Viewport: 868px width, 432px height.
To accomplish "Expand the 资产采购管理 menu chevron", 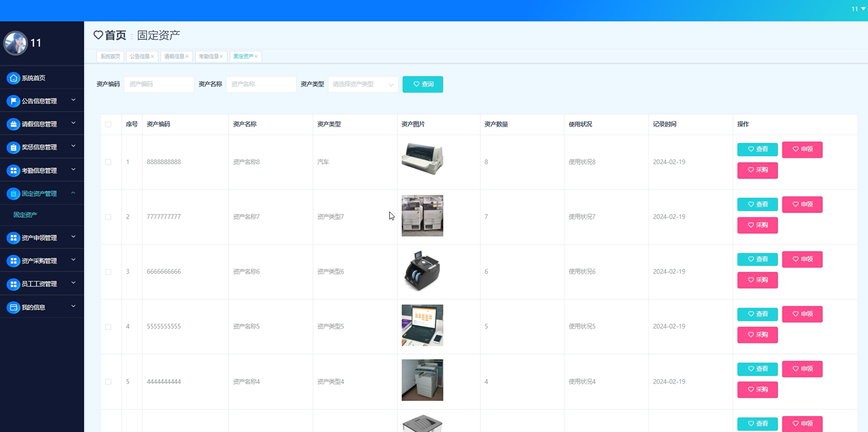I will [73, 260].
